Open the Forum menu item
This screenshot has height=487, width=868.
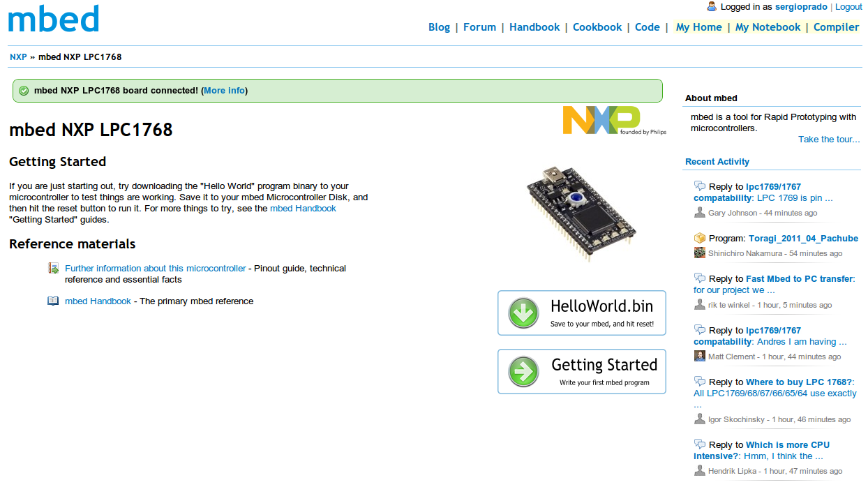coord(479,27)
